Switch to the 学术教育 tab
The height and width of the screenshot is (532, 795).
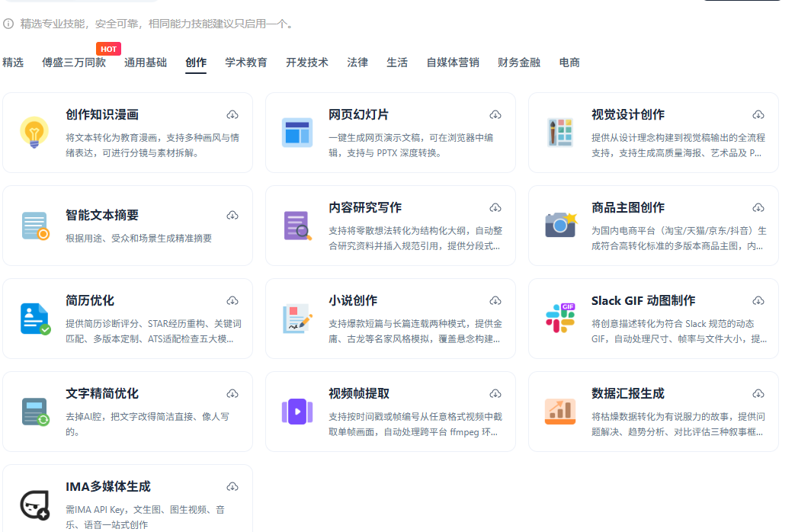point(245,62)
